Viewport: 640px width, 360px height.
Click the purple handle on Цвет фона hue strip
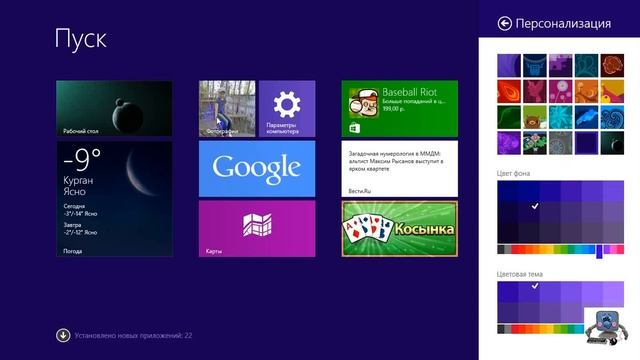tap(599, 251)
